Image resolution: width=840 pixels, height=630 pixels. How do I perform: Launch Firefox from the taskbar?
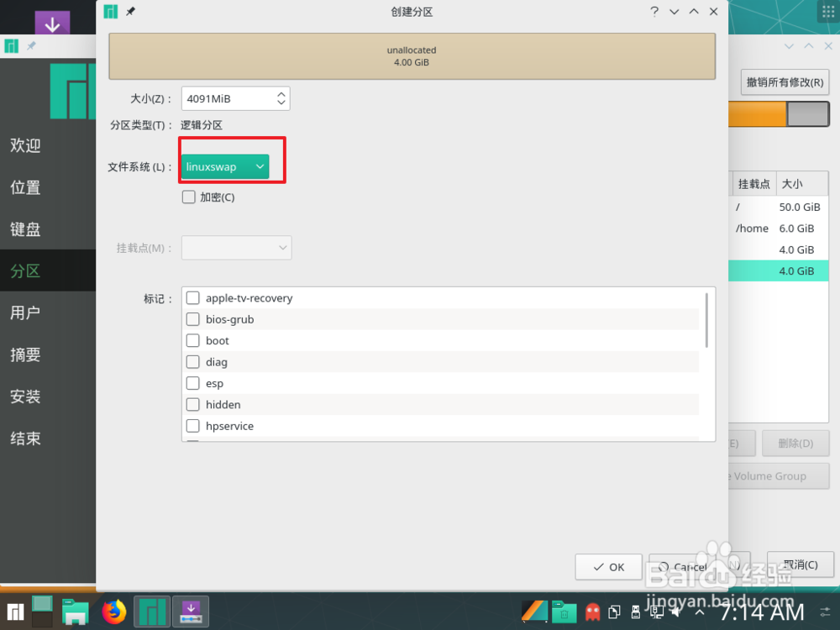pyautogui.click(x=114, y=612)
